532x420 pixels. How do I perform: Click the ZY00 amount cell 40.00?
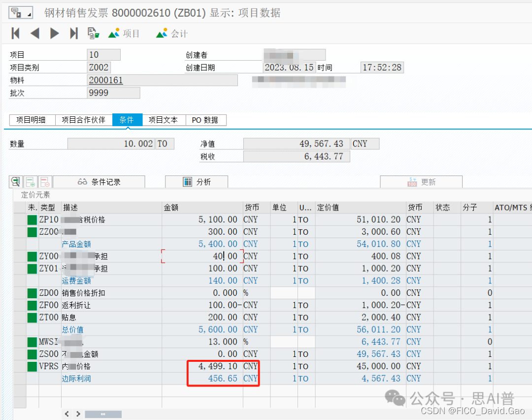click(x=202, y=256)
